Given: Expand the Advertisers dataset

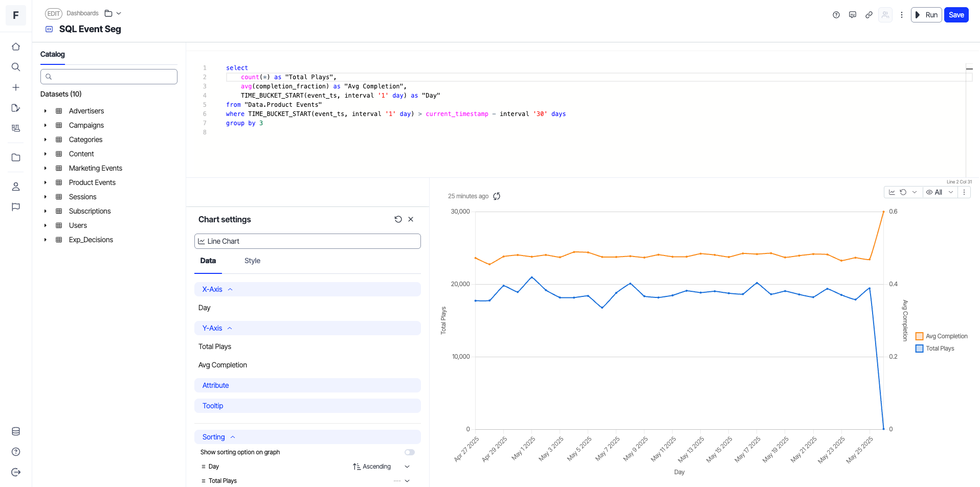Looking at the screenshot, I should pos(46,111).
